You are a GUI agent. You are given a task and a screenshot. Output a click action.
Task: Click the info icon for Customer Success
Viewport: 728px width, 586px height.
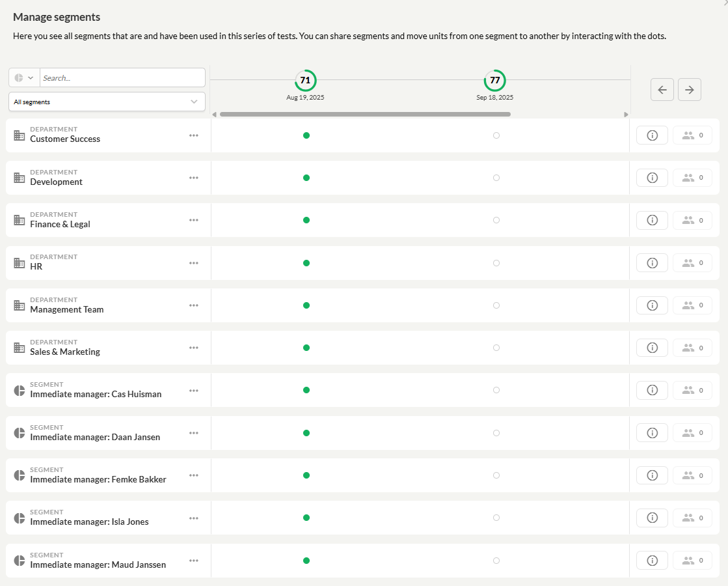point(652,135)
